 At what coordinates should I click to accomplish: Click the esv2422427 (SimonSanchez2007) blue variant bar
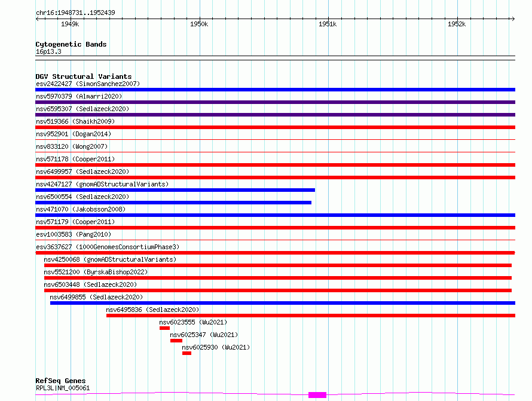pos(275,90)
